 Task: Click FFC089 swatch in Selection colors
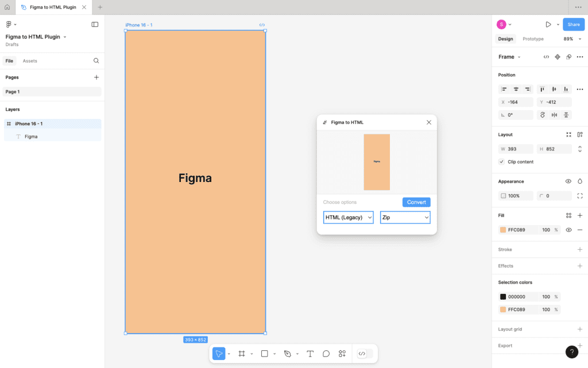(x=503, y=309)
